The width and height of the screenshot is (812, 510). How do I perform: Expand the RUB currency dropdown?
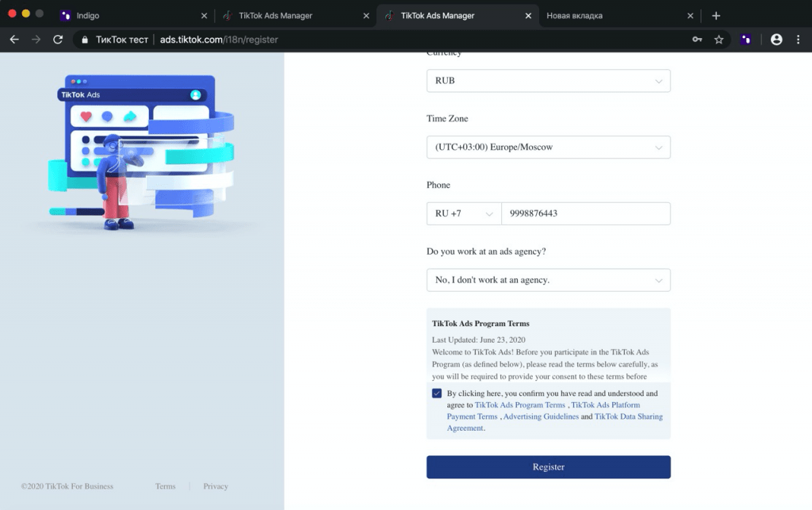[x=548, y=81]
